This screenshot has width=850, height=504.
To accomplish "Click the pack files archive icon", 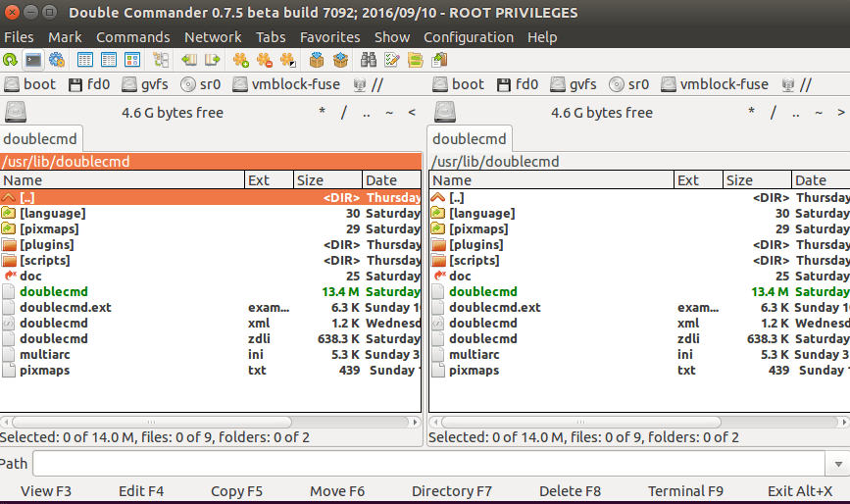I will (317, 60).
